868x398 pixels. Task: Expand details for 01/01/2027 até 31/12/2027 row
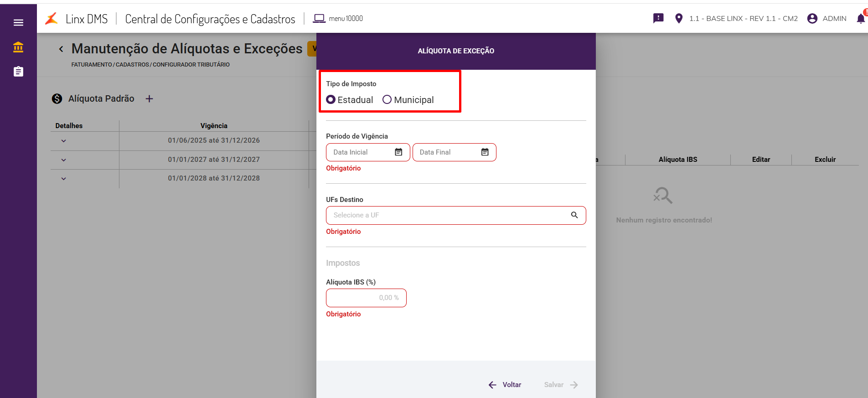coord(64,160)
